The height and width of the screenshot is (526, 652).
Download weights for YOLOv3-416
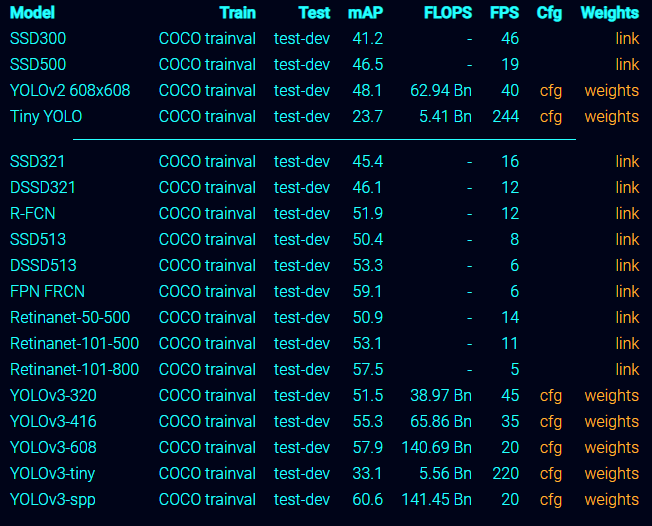pyautogui.click(x=612, y=422)
